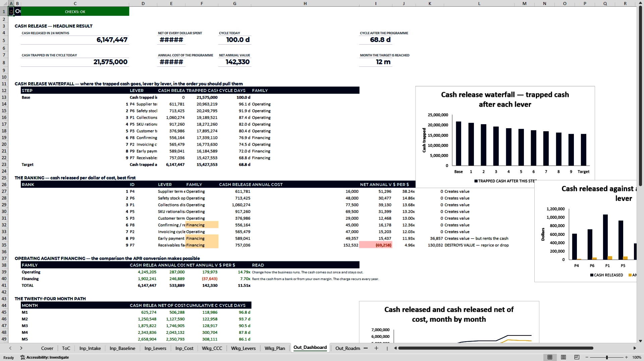
Task: Select column C header
Action: 75,3
